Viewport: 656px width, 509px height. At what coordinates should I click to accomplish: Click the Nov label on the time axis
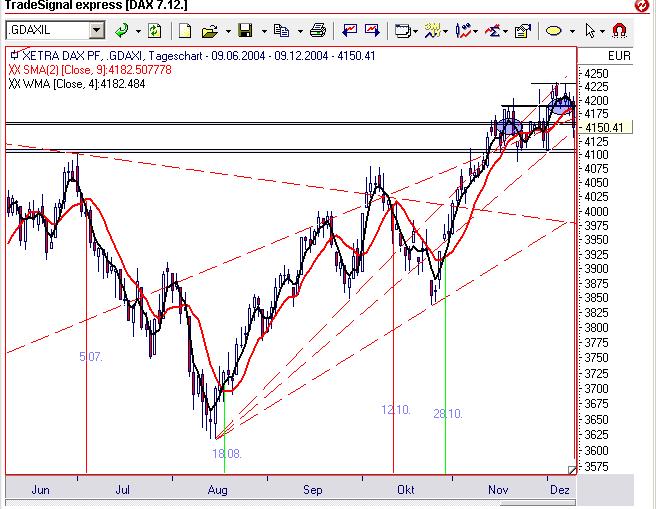[x=498, y=490]
